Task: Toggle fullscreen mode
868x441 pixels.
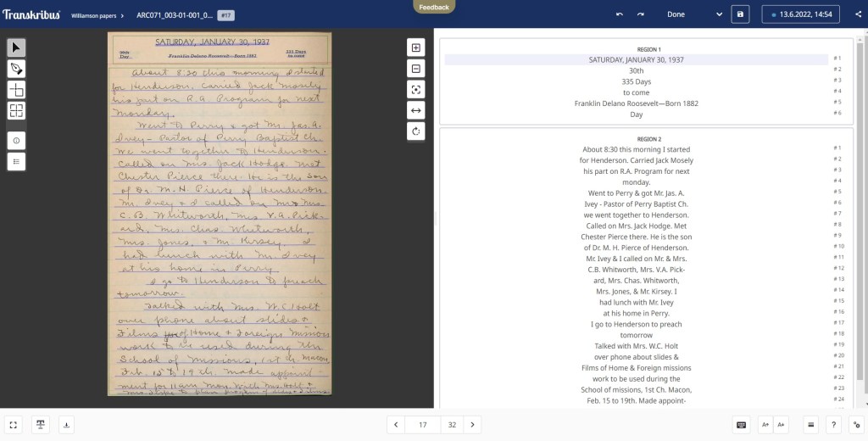Action: (14, 425)
